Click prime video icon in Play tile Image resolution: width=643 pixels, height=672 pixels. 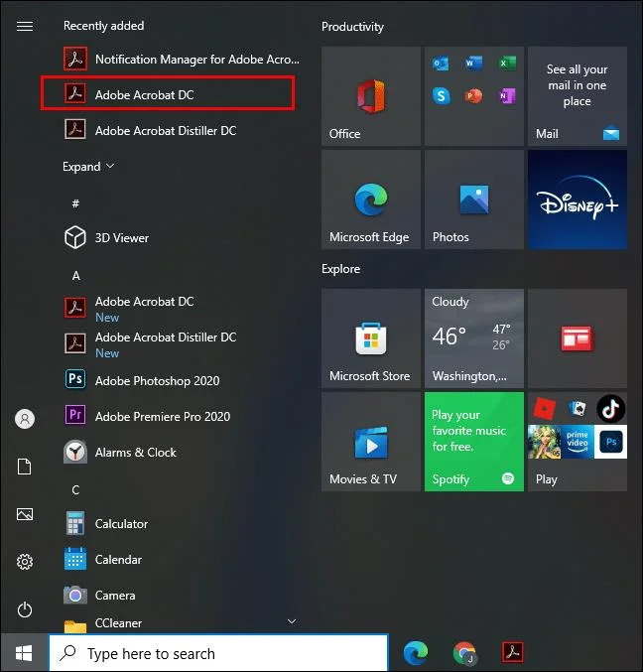[x=578, y=442]
